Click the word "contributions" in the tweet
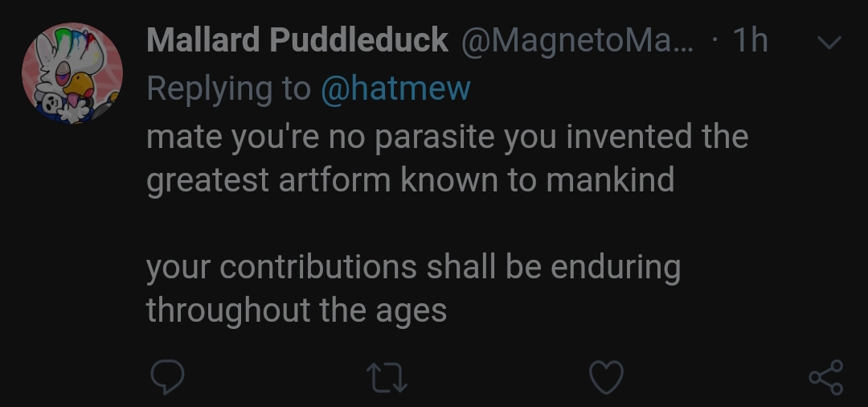Viewport: 868px width, 407px height. click(x=318, y=267)
